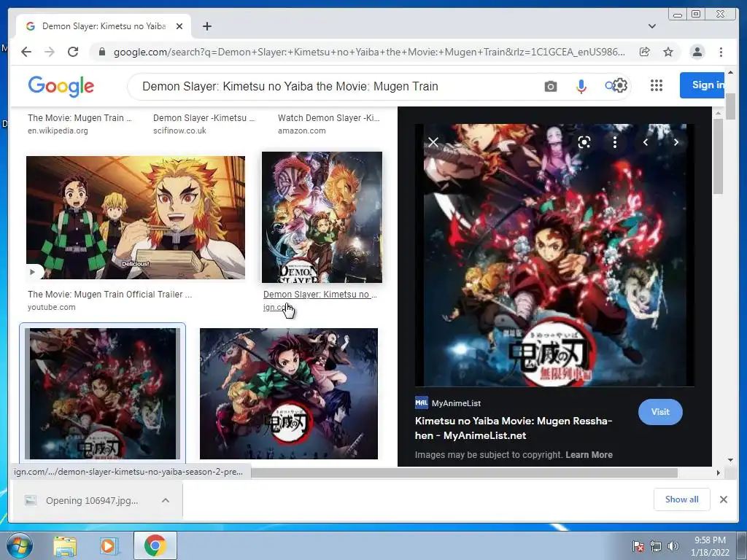Reload the current page

point(73,52)
